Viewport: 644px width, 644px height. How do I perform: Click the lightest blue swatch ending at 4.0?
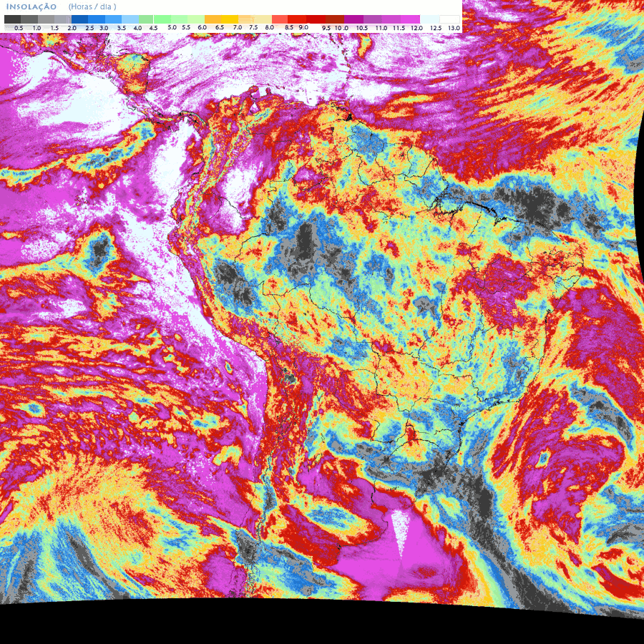[x=130, y=19]
